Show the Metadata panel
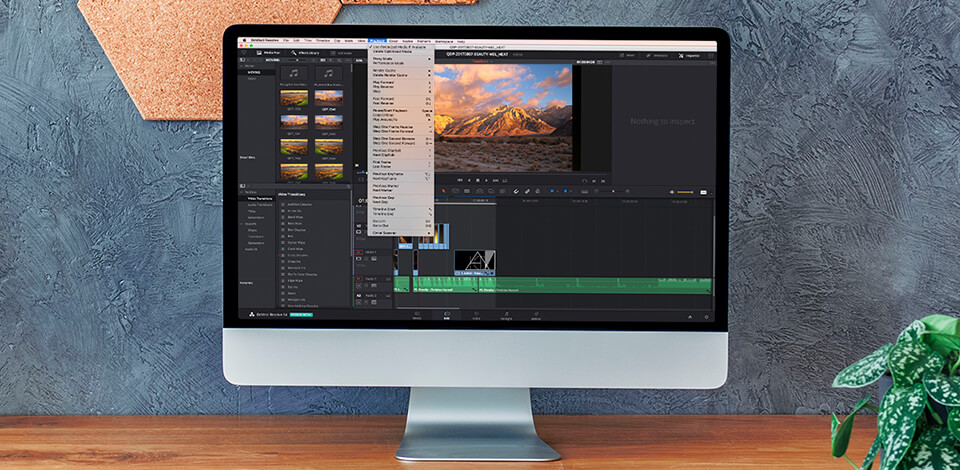This screenshot has height=470, width=960. coord(658,56)
